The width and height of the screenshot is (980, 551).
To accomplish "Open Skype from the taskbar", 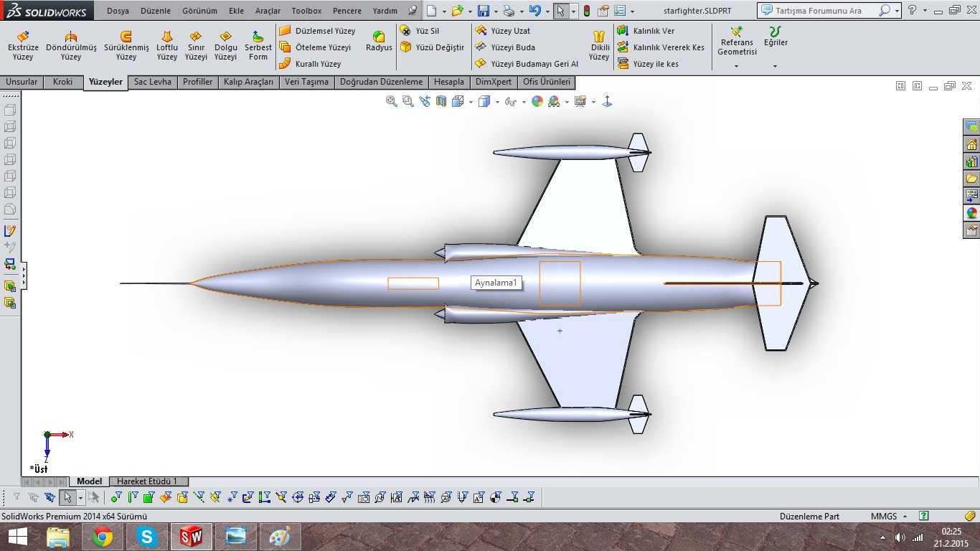I will click(147, 536).
